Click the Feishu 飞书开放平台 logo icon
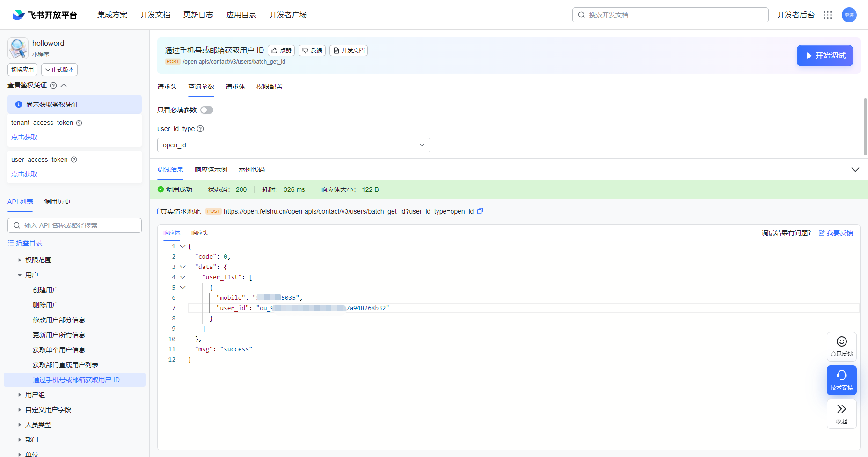 pyautogui.click(x=17, y=15)
